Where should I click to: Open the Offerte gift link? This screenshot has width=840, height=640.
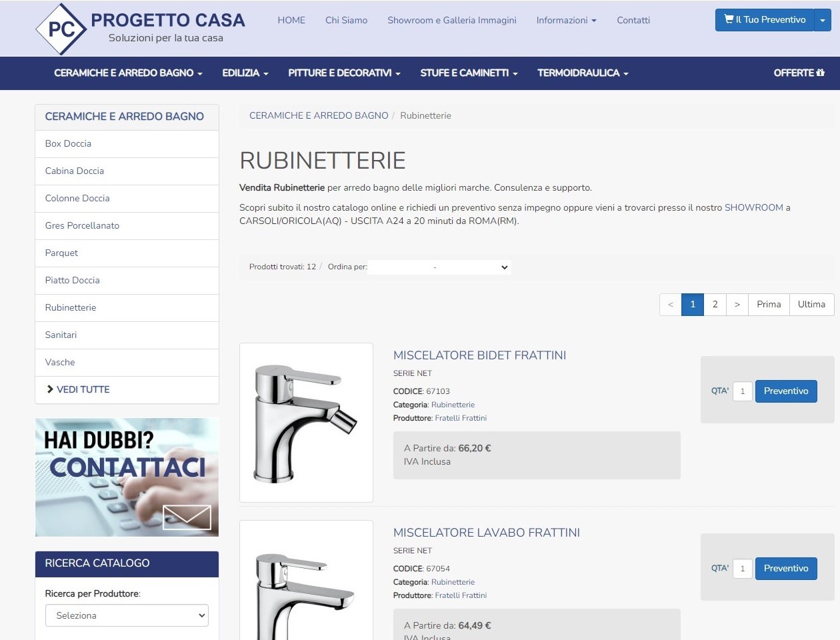click(799, 73)
